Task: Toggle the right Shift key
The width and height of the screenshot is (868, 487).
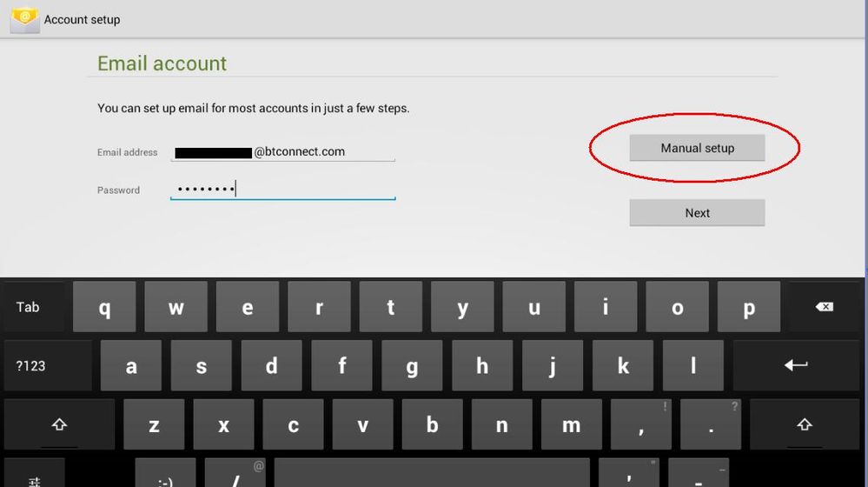Action: (805, 424)
